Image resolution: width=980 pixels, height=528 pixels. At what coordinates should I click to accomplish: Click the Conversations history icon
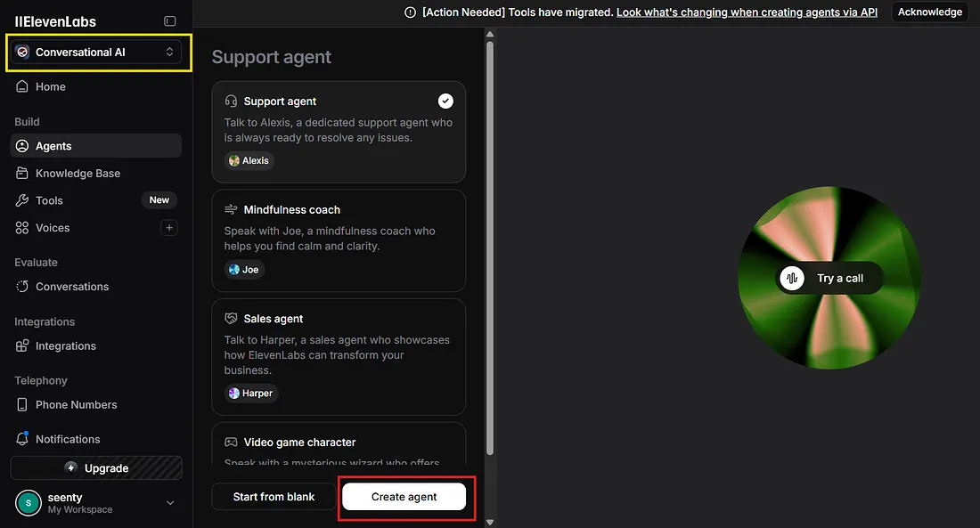pos(22,286)
